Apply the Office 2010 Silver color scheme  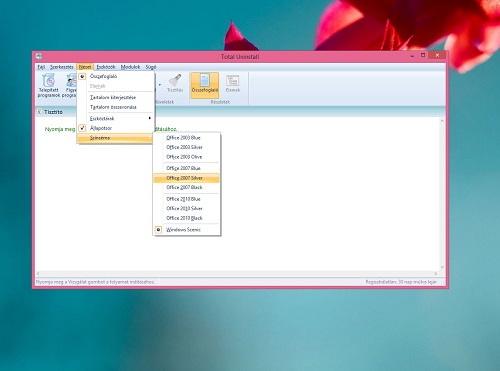187,208
